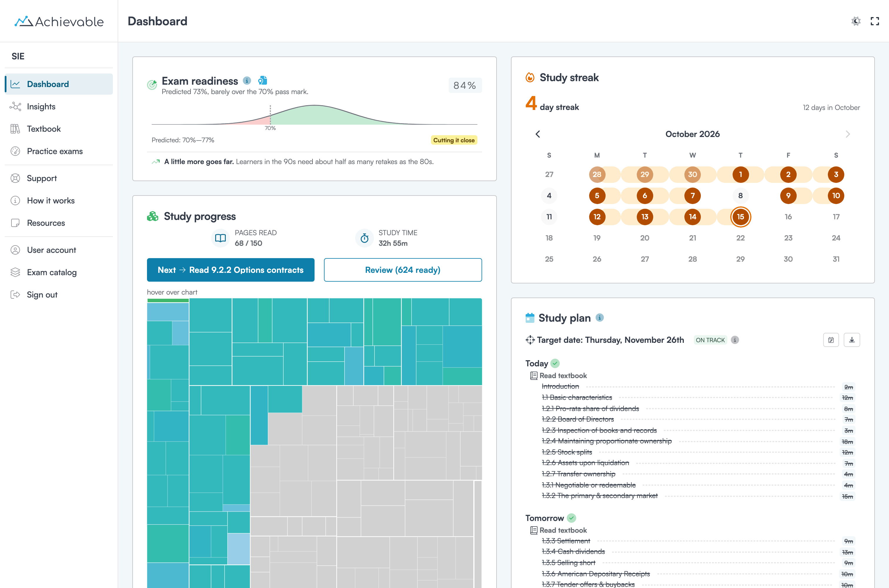
Task: Open Insights in the sidebar
Action: click(x=59, y=106)
